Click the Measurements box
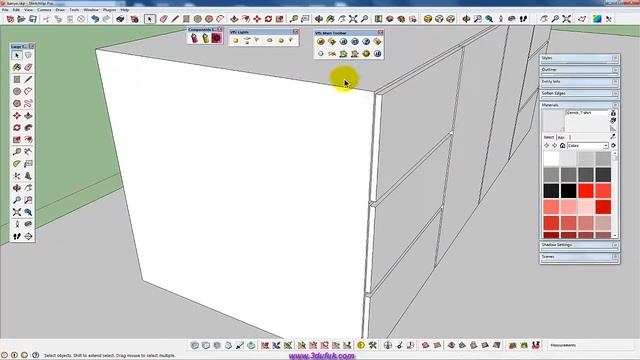The width and height of the screenshot is (640, 360). click(591, 345)
